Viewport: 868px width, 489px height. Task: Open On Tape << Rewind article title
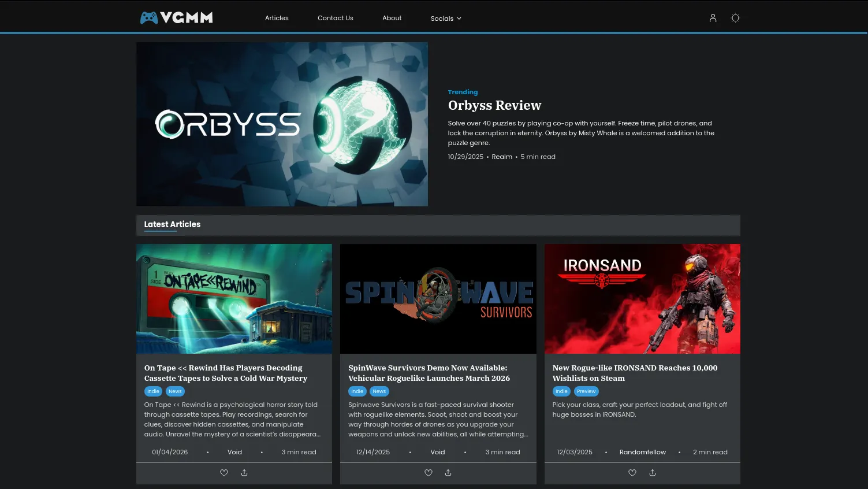click(226, 373)
